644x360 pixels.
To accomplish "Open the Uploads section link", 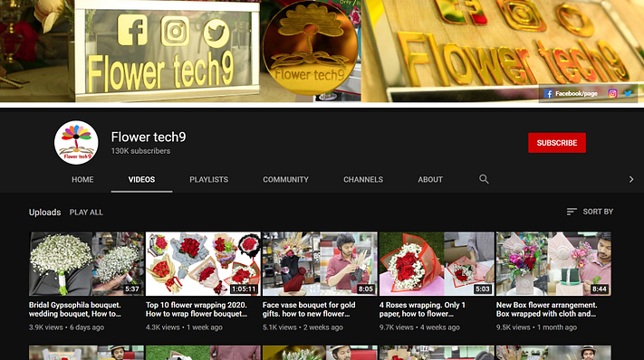I will (44, 213).
